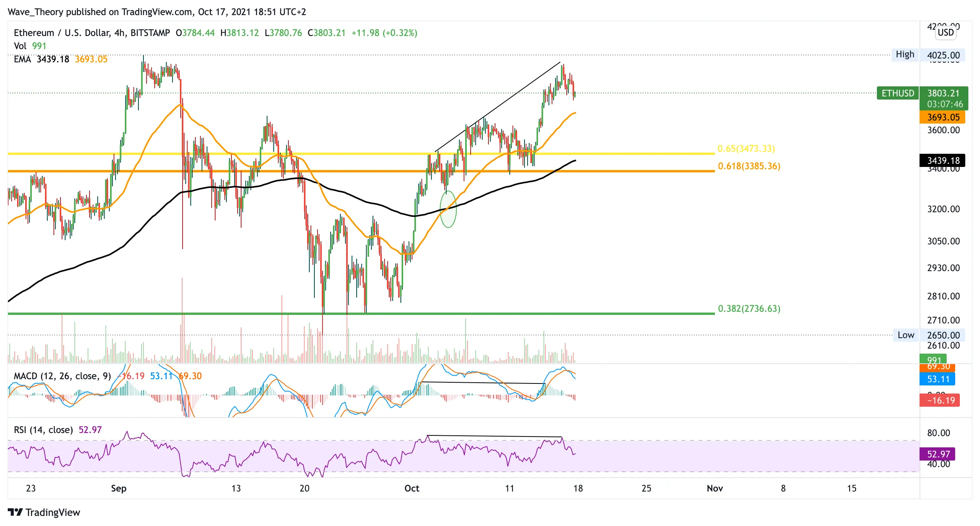Click the purple 52.97 RSI value tag

tap(938, 454)
